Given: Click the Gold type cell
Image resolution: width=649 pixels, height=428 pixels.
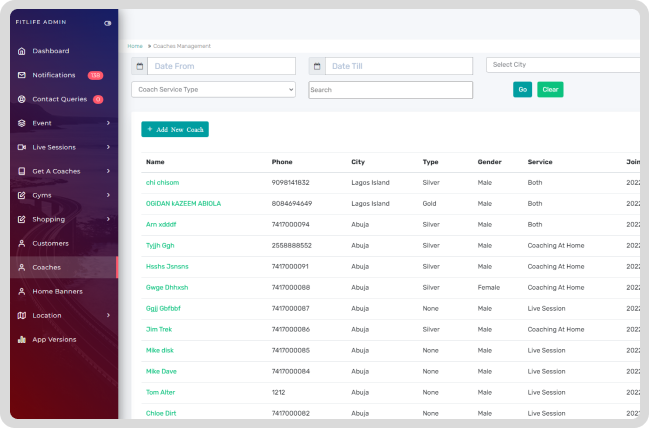Looking at the screenshot, I should (x=429, y=204).
